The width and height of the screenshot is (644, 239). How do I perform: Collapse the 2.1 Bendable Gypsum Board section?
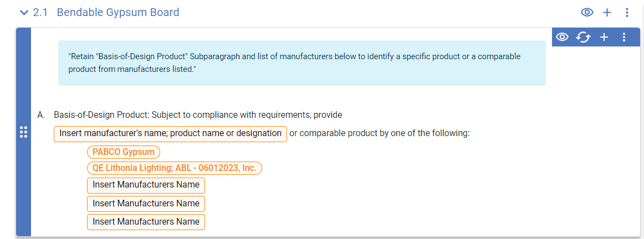23,12
